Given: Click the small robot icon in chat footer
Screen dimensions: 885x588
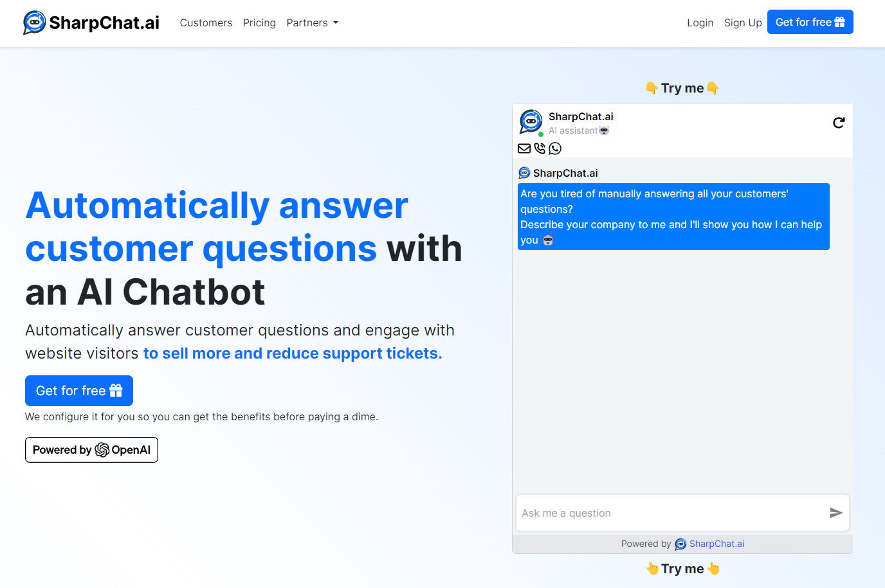Looking at the screenshot, I should (x=680, y=544).
